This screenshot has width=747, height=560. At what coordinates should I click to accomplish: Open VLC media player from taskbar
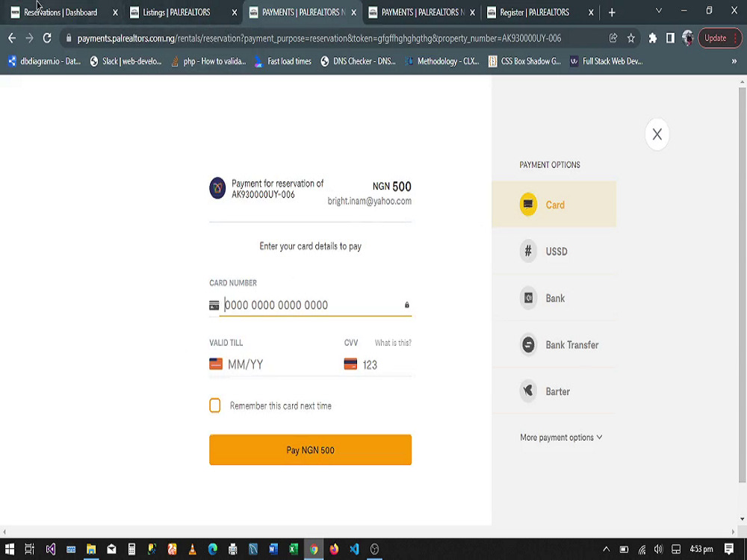193,549
